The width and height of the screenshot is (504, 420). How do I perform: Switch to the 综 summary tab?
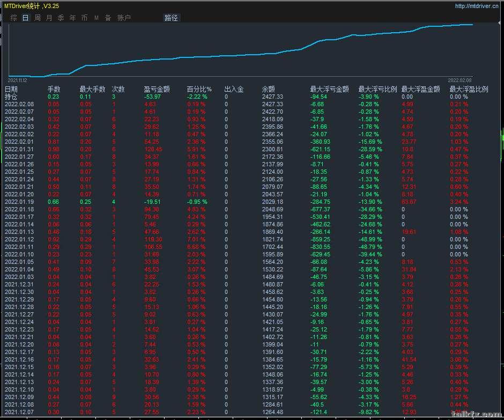(x=13, y=18)
